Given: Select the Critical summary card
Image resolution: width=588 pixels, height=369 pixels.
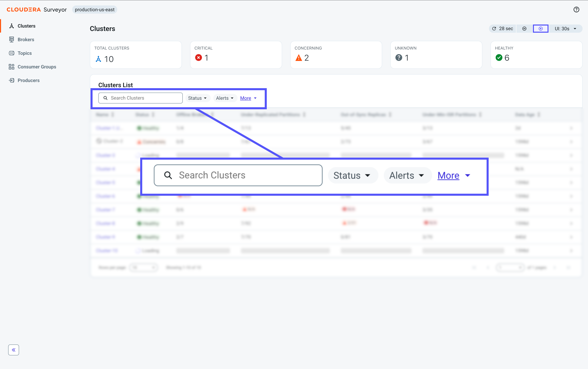Looking at the screenshot, I should click(236, 55).
